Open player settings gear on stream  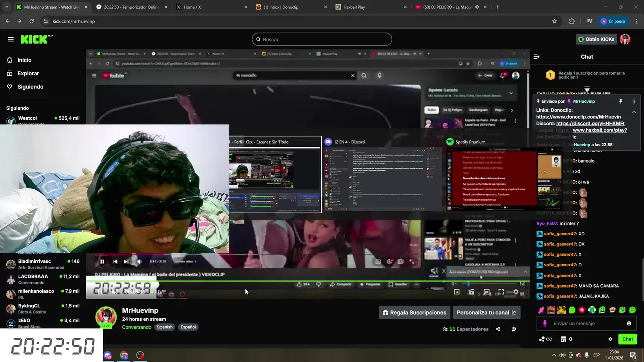515,292
